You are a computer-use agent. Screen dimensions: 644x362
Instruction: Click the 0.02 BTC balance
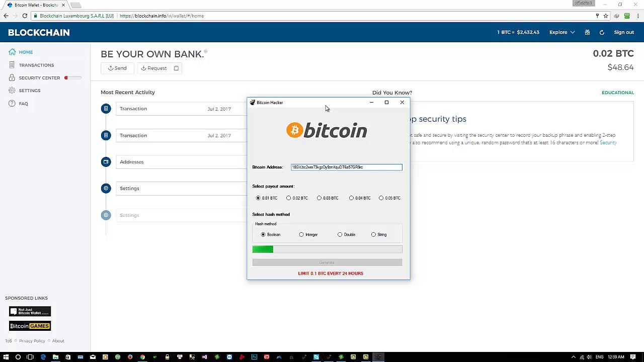coord(613,53)
